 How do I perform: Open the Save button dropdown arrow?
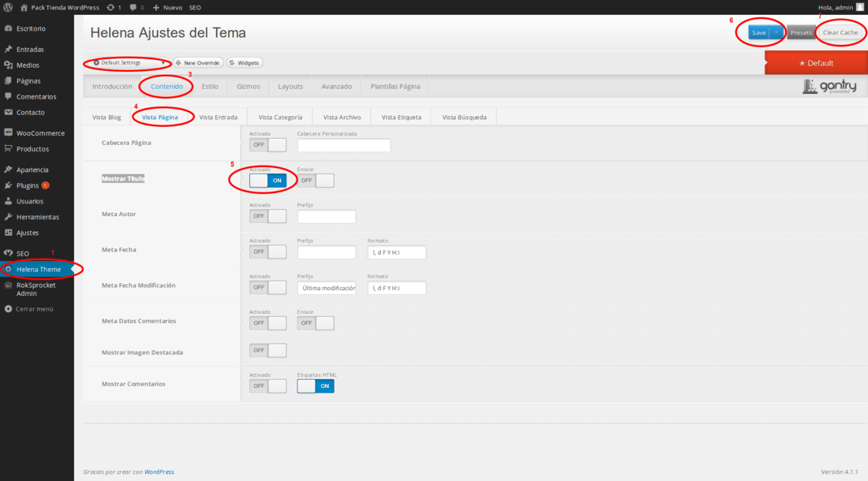776,32
